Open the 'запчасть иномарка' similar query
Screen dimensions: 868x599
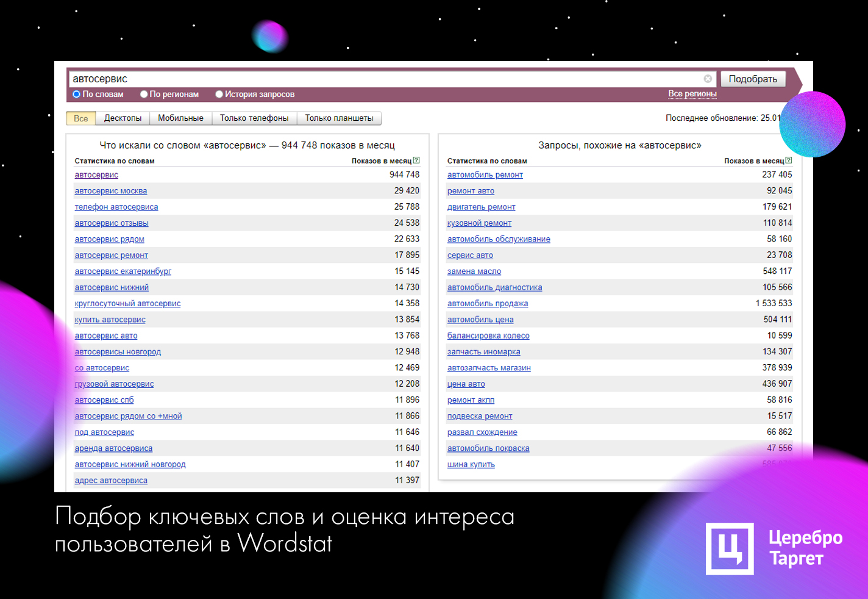point(483,352)
